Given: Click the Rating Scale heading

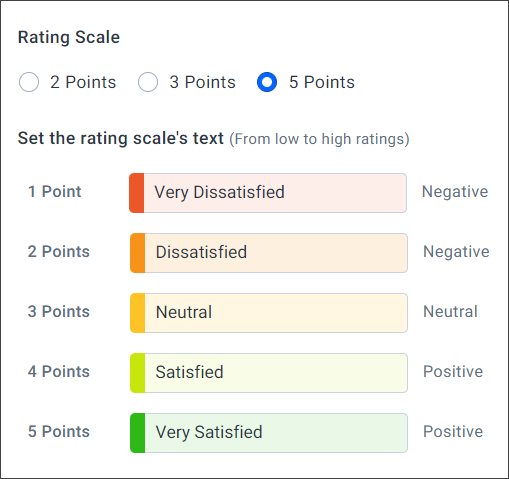Looking at the screenshot, I should [69, 37].
